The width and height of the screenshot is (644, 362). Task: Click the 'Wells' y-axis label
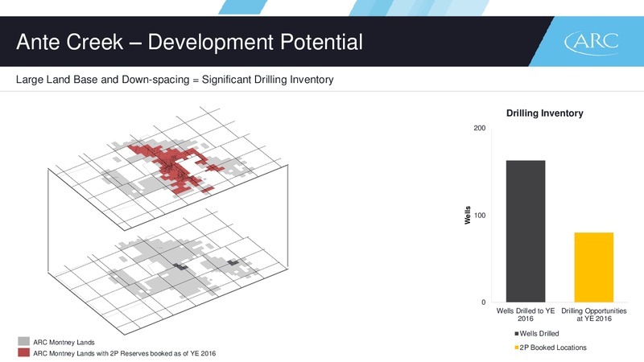(468, 215)
